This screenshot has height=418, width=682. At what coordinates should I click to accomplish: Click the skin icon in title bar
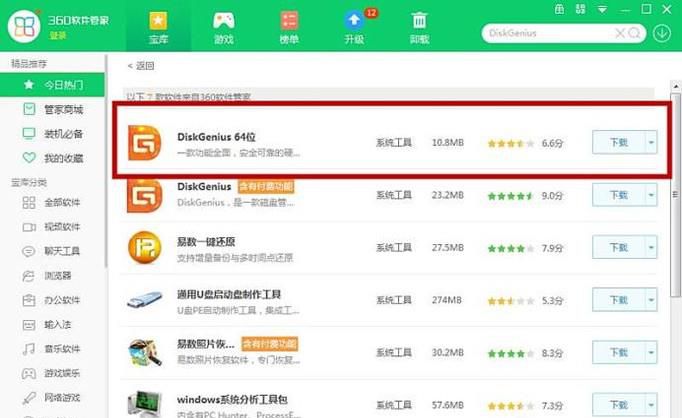(559, 9)
